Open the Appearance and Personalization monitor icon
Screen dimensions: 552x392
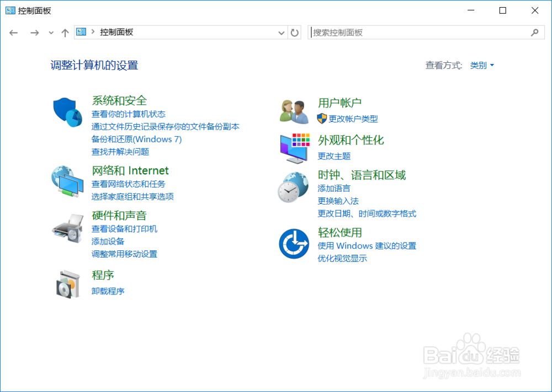(295, 148)
